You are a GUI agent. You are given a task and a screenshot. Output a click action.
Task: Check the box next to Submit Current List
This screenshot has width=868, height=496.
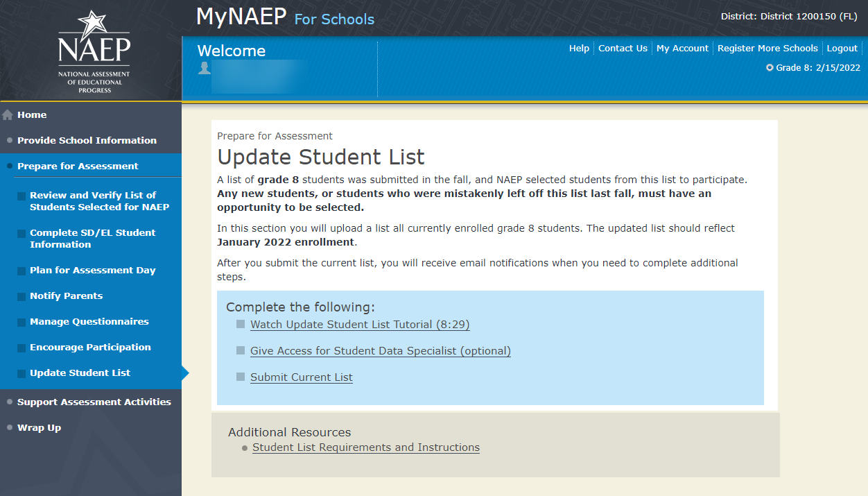pyautogui.click(x=241, y=377)
